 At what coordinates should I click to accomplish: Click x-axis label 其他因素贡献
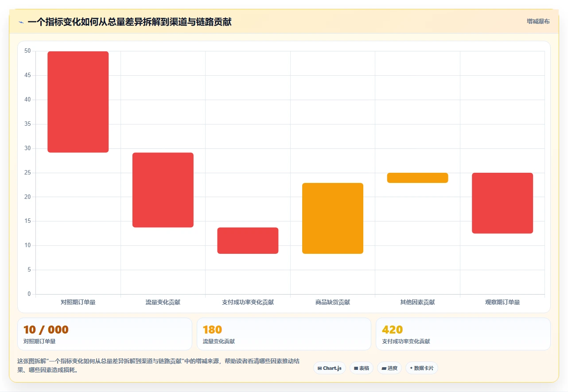[418, 302]
